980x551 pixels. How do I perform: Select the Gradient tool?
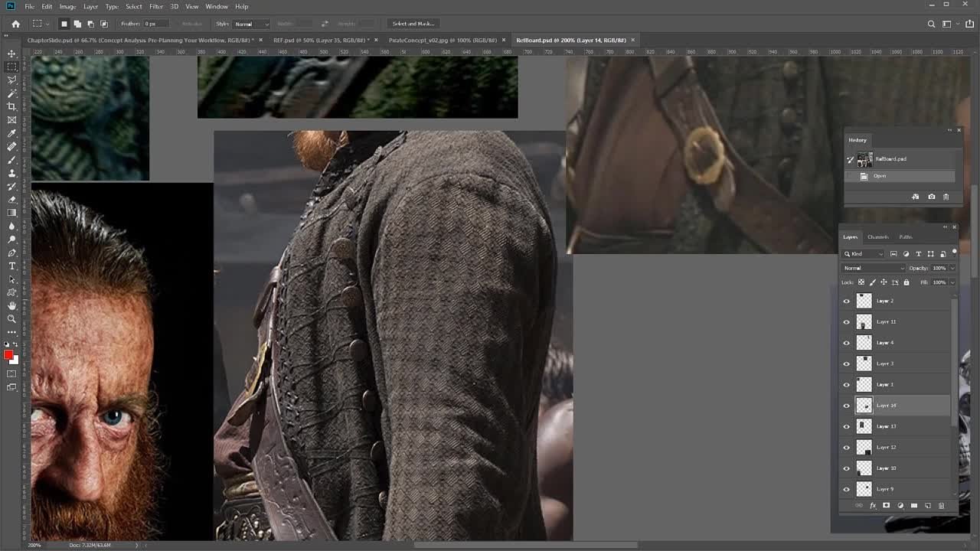pos(11,213)
